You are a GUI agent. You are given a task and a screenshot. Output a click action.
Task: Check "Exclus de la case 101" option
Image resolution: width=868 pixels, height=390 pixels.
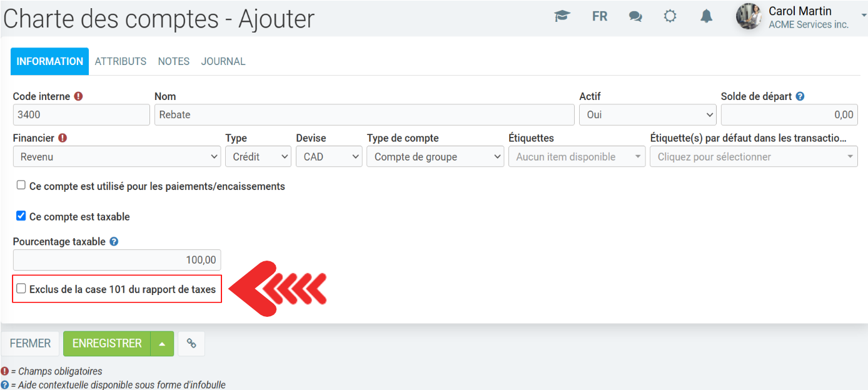21,289
